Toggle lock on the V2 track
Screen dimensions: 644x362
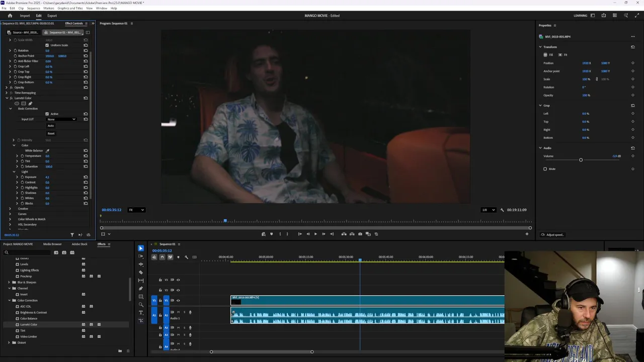pyautogui.click(x=160, y=290)
